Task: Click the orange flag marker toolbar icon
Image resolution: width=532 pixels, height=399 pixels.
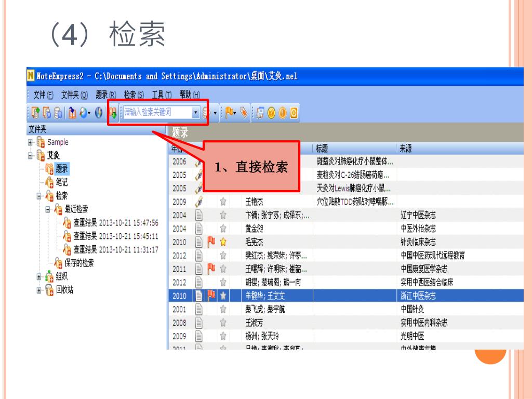Action: pos(229,112)
